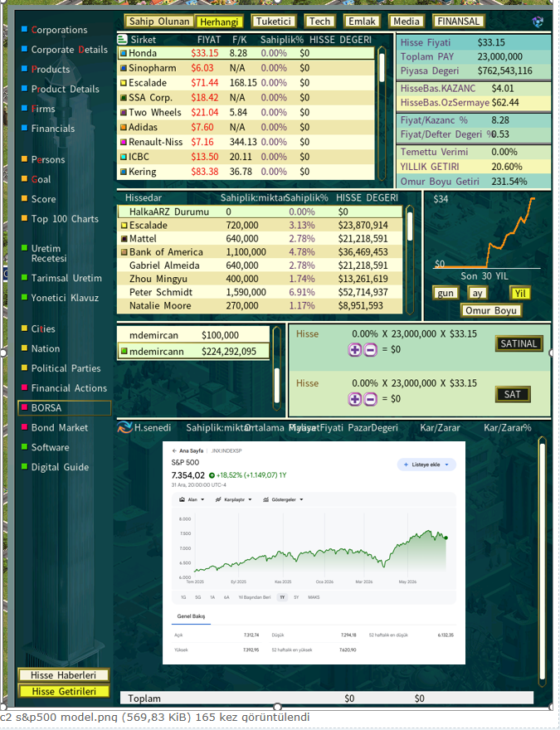The image size is (560, 730).
Task: Click Mattel square icon in shareholder list
Action: click(124, 239)
